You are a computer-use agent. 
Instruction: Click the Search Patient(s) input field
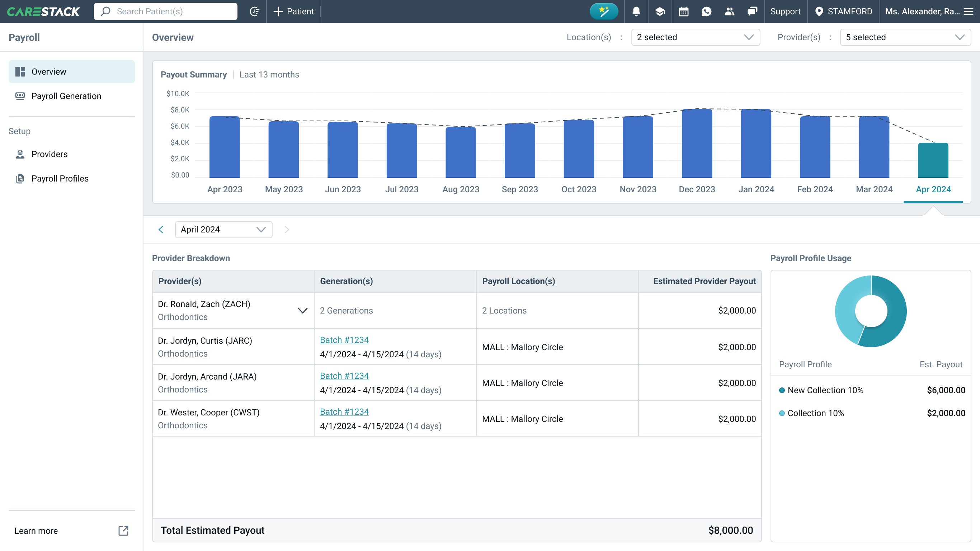coord(165,11)
